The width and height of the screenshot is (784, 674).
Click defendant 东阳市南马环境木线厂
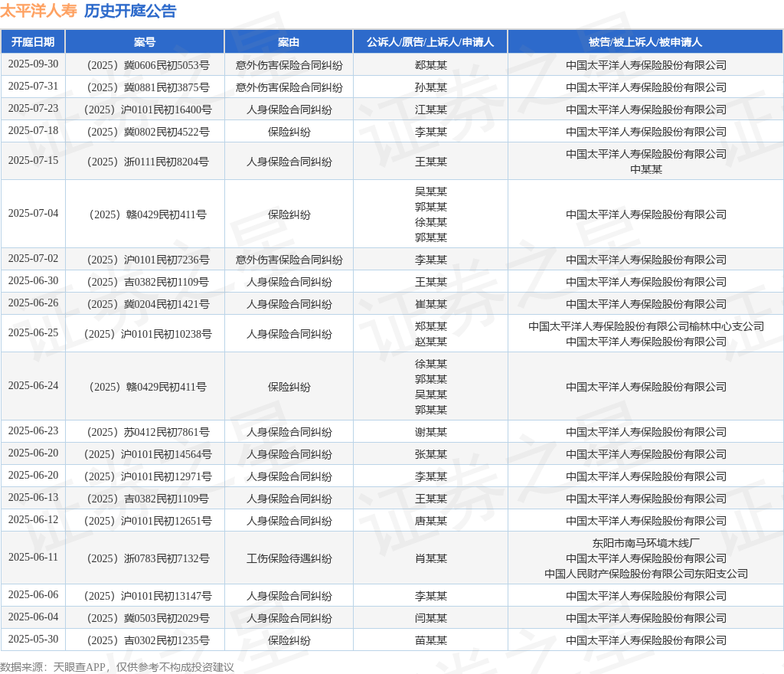pos(646,543)
